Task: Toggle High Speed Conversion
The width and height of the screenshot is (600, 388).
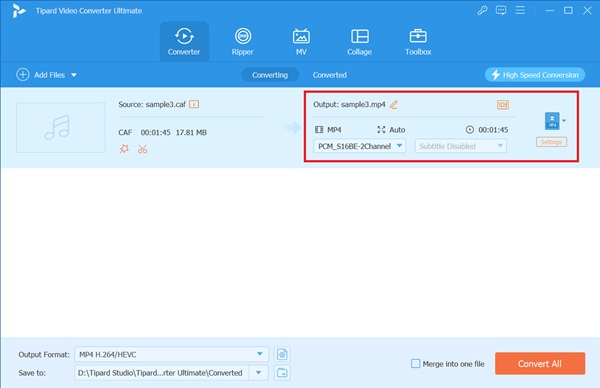Action: point(535,75)
